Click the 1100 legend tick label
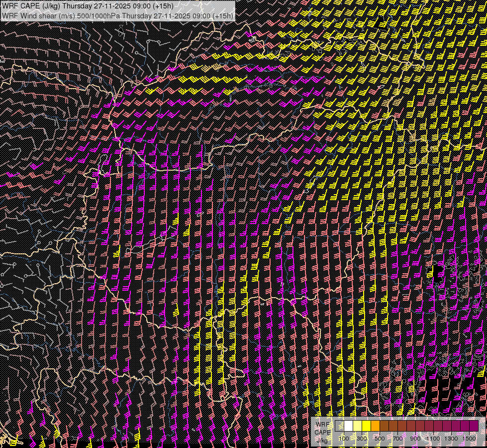487x448 pixels. click(433, 439)
